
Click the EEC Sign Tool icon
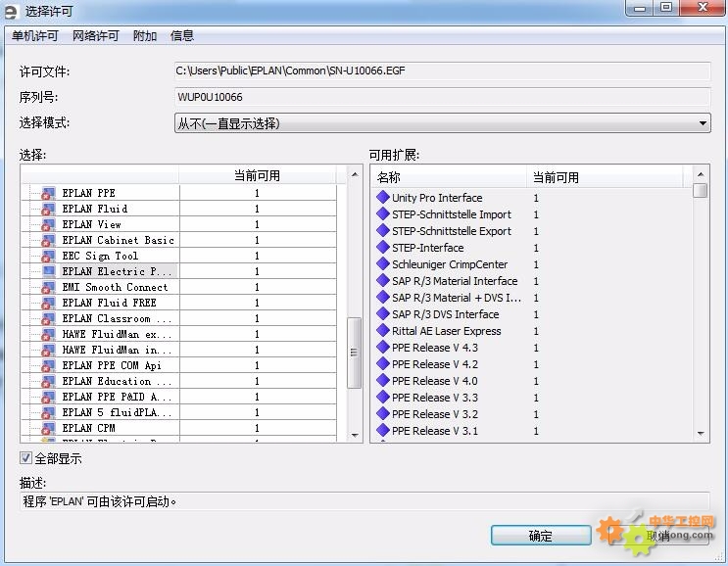(x=48, y=257)
